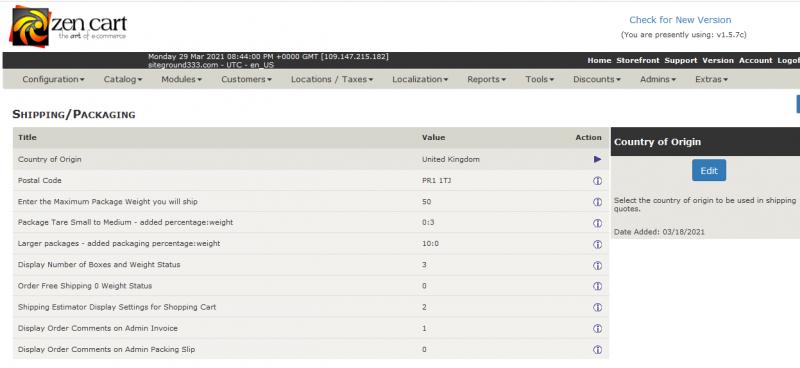The width and height of the screenshot is (800, 368).
Task: Click the Action column header
Action: 588,137
